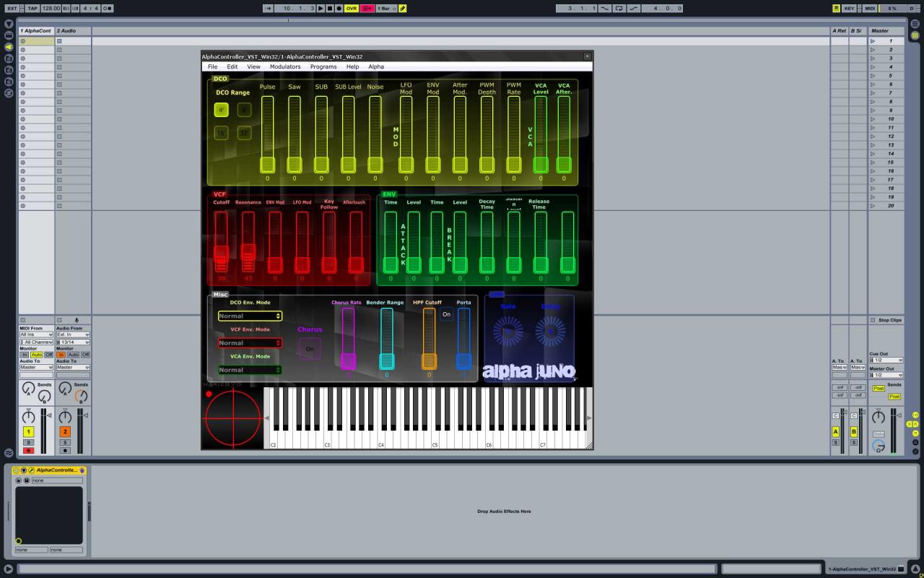Image resolution: width=924 pixels, height=578 pixels.
Task: Open the VCF Env. Mode dropdown
Action: [250, 343]
